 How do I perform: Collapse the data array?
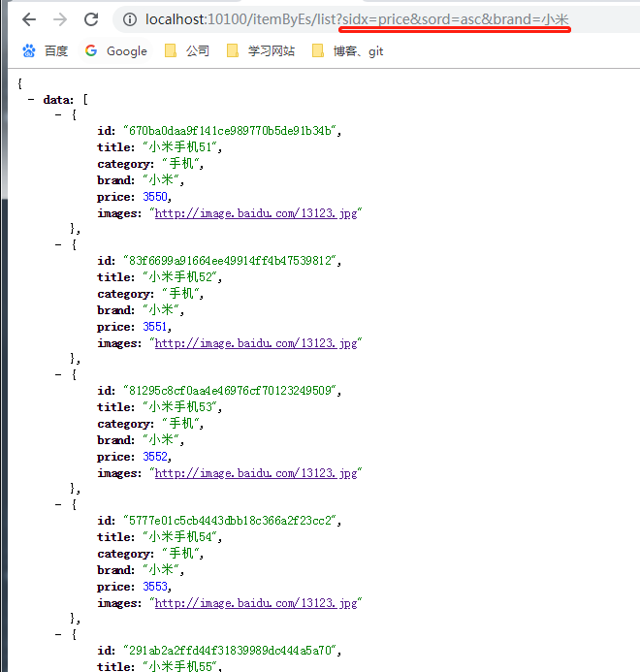click(x=31, y=100)
